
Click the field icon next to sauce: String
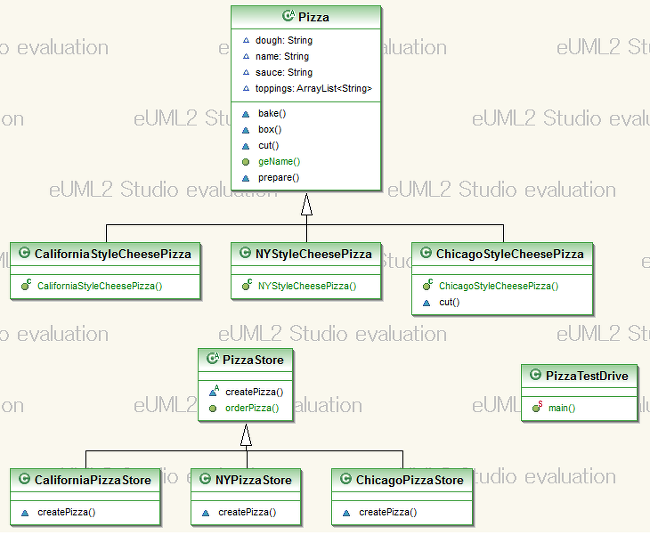(x=246, y=73)
